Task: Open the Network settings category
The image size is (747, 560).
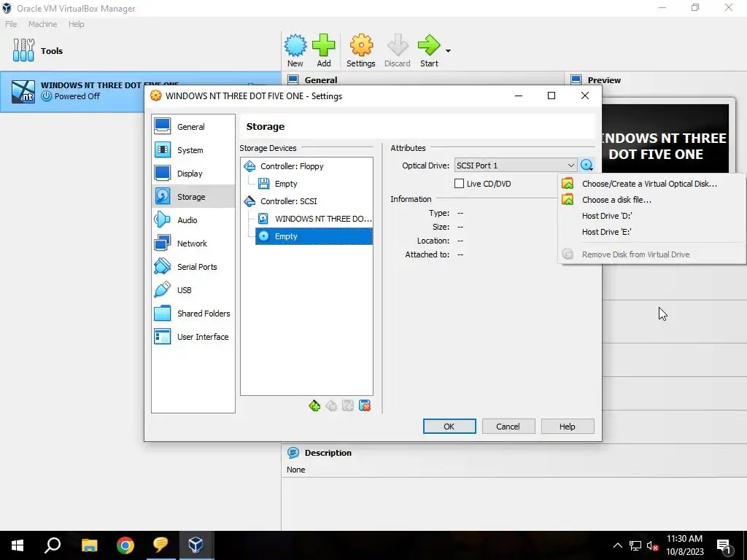Action: pyautogui.click(x=193, y=244)
